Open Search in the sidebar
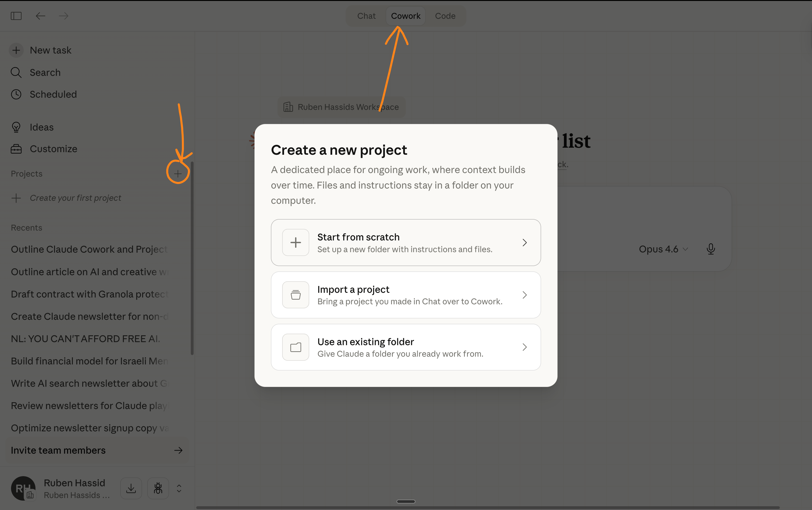Screen dimensions: 812x510 45,73
